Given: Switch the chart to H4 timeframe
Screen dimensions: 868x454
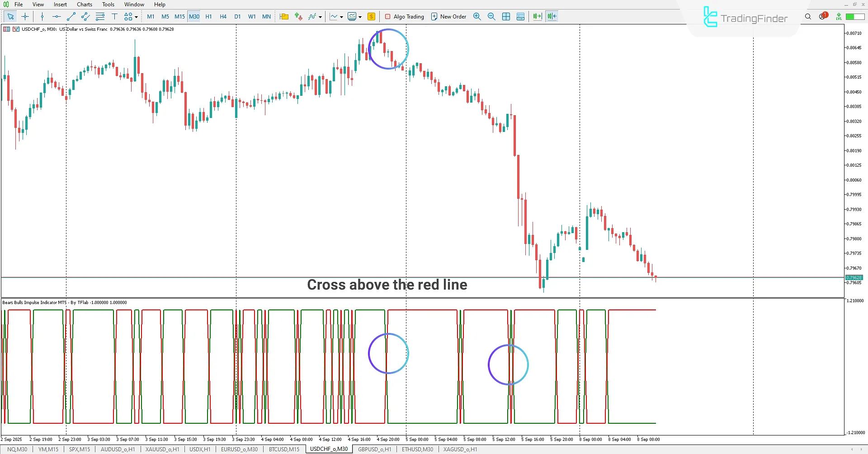Looking at the screenshot, I should (x=223, y=16).
